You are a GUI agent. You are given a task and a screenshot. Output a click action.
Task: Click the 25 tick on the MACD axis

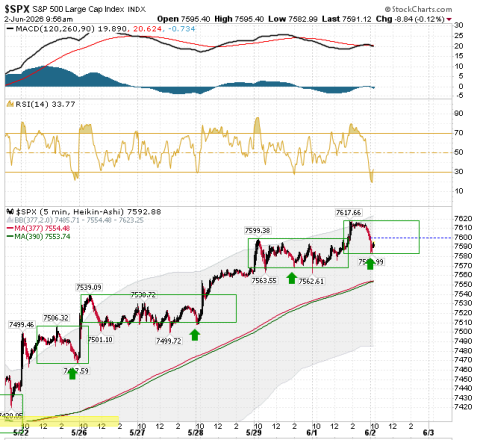459,36
